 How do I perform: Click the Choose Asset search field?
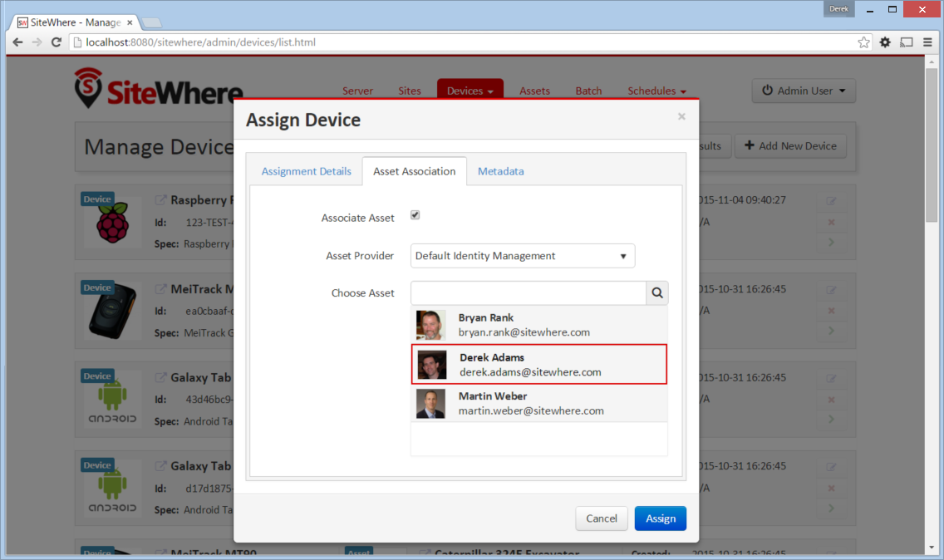tap(529, 292)
